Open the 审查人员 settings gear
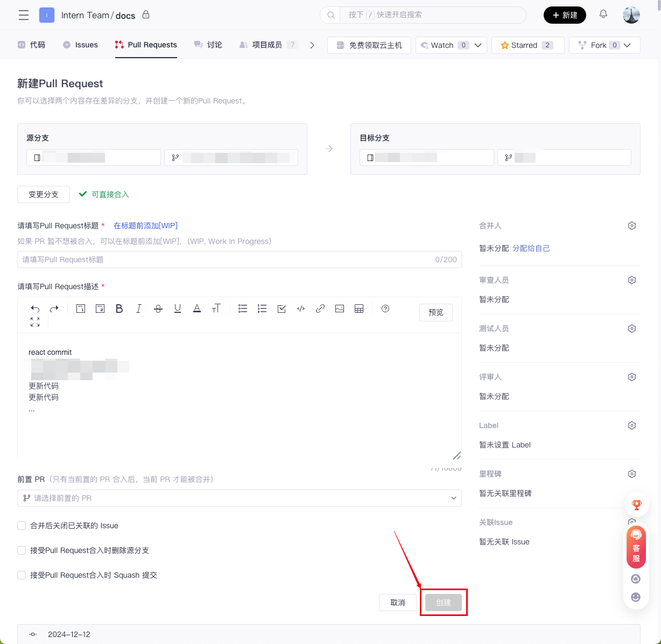The image size is (661, 644). coord(632,280)
